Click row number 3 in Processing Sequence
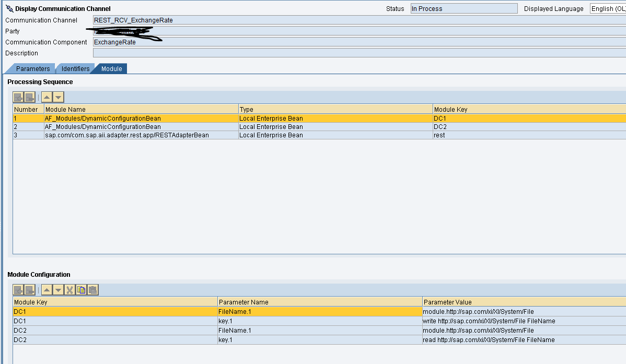 [28, 135]
